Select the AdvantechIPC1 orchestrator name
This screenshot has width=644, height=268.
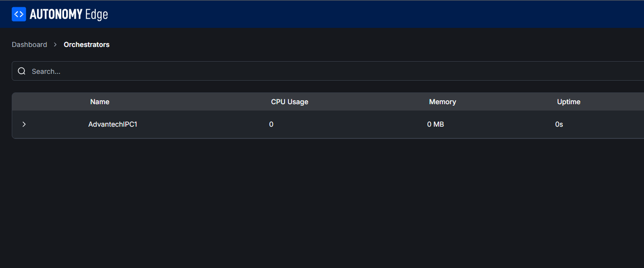[112, 124]
